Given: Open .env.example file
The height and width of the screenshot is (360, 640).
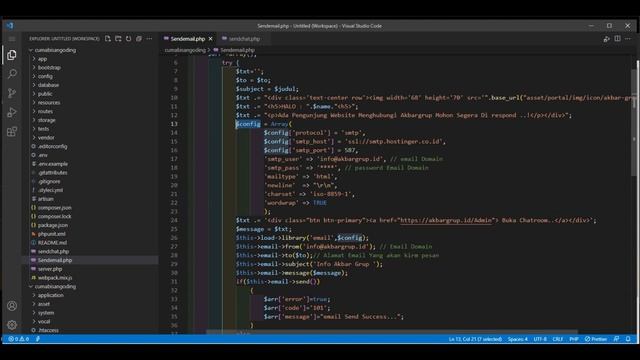Looking at the screenshot, I should pyautogui.click(x=53, y=164).
